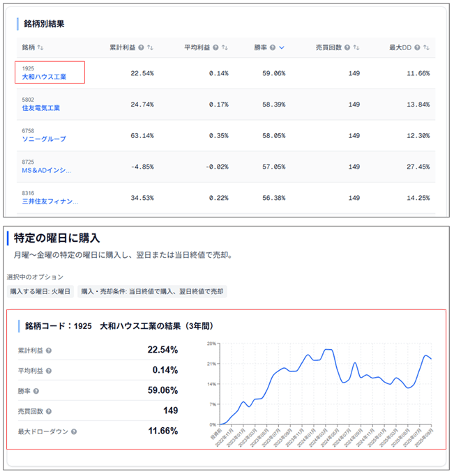This screenshot has height=476, width=454.
Task: Open MS&ADインシ… stock link
Action: pos(47,170)
